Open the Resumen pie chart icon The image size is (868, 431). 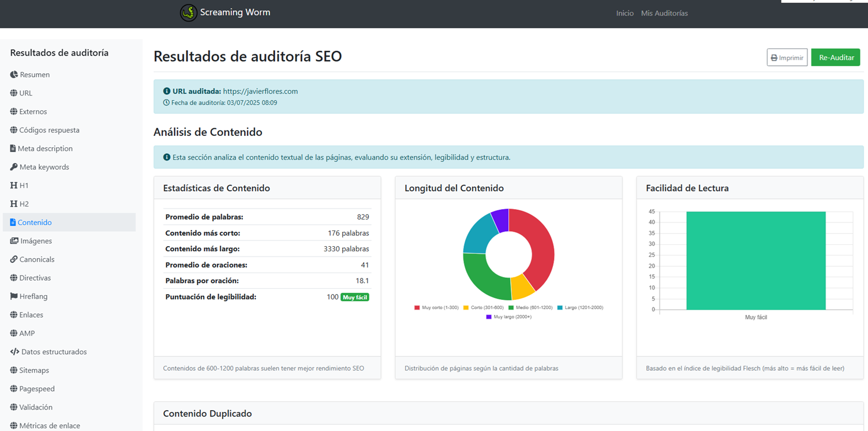14,75
